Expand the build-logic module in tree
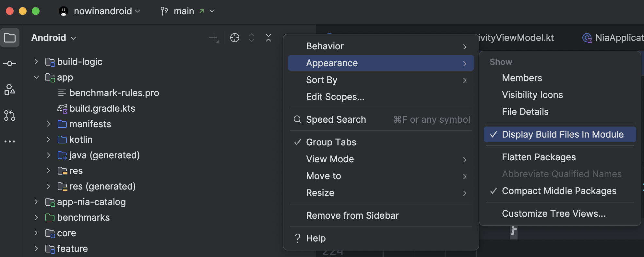644x257 pixels. coord(36,62)
